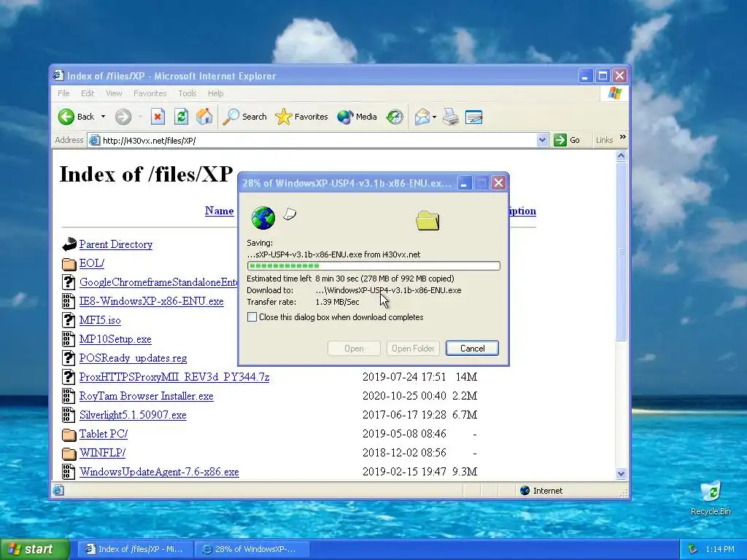Follow the Parent Directory link

(116, 244)
